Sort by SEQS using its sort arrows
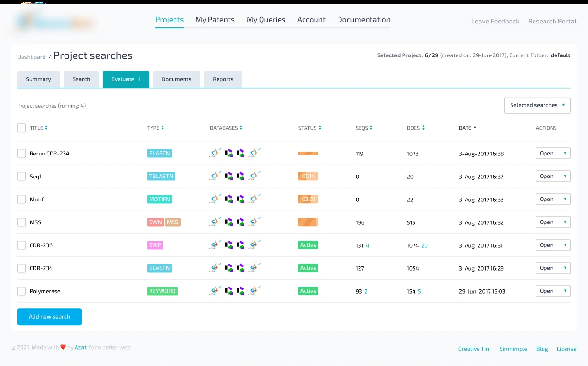This screenshot has width=588, height=366. (371, 128)
